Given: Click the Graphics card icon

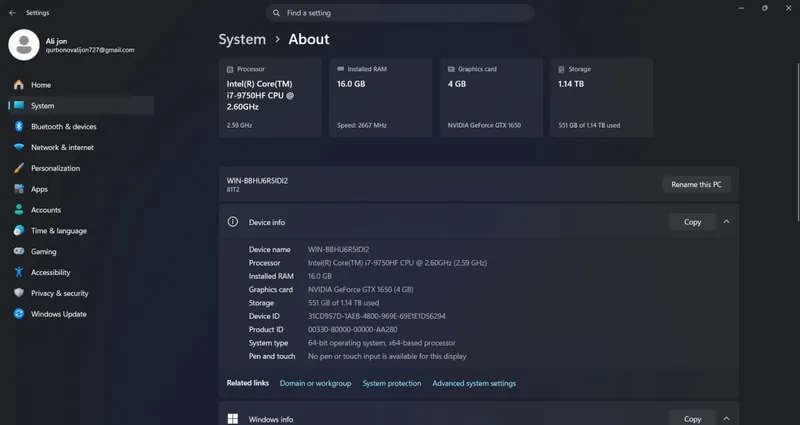Looking at the screenshot, I should click(x=451, y=69).
